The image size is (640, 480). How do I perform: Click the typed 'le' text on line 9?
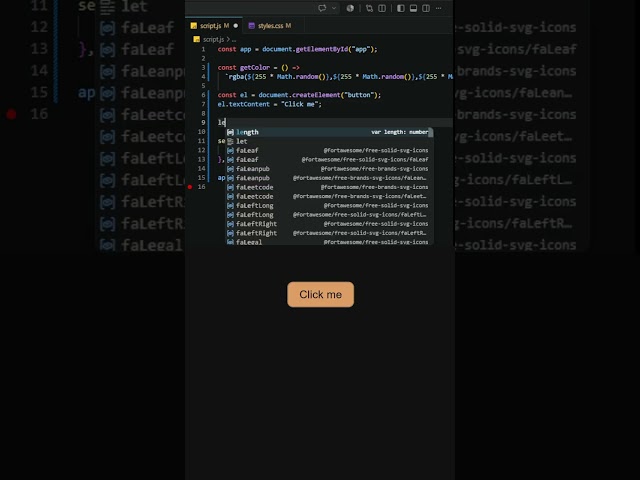221,122
